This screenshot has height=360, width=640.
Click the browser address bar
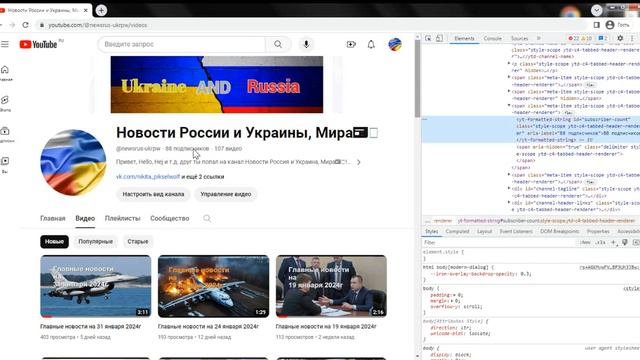click(310, 25)
